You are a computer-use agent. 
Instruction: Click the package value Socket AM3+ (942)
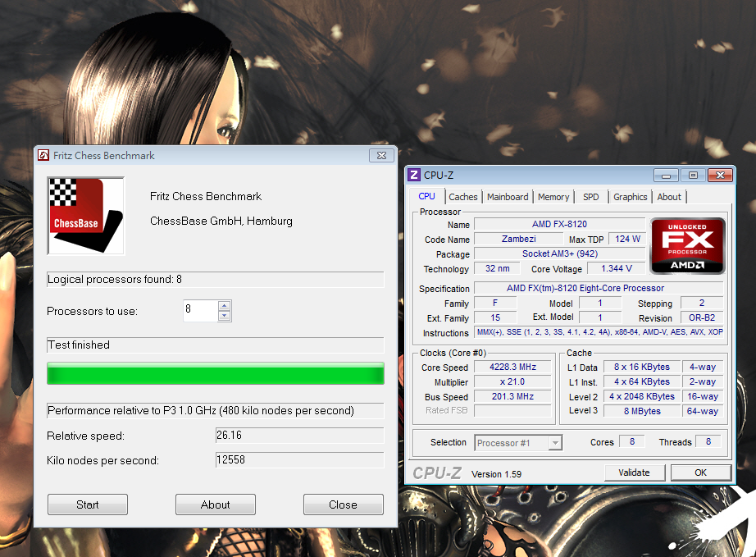coord(560,253)
